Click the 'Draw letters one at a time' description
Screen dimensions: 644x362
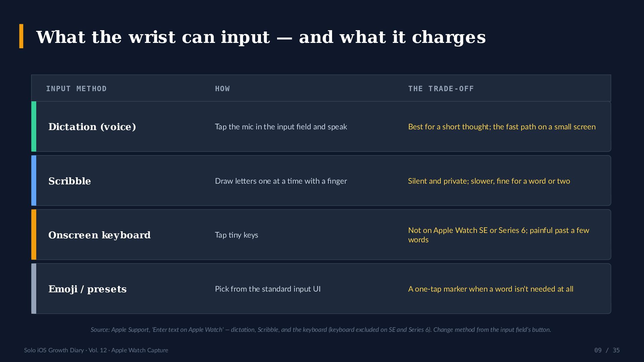coord(281,181)
